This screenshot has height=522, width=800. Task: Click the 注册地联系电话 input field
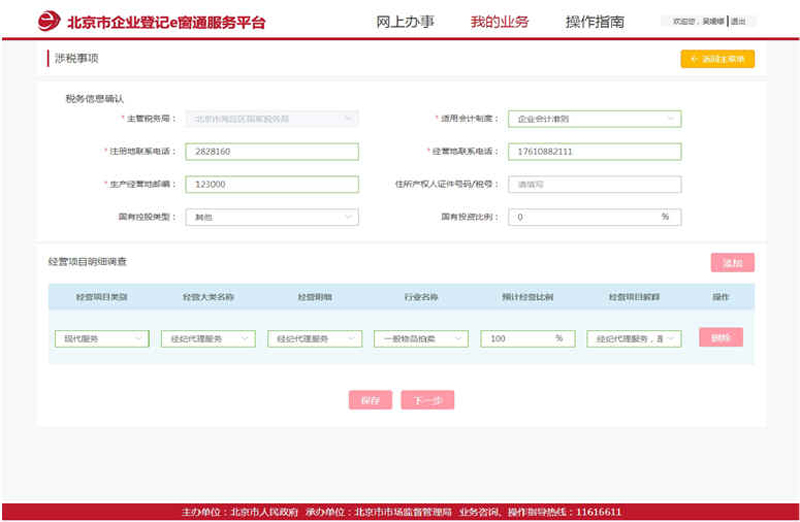(272, 152)
